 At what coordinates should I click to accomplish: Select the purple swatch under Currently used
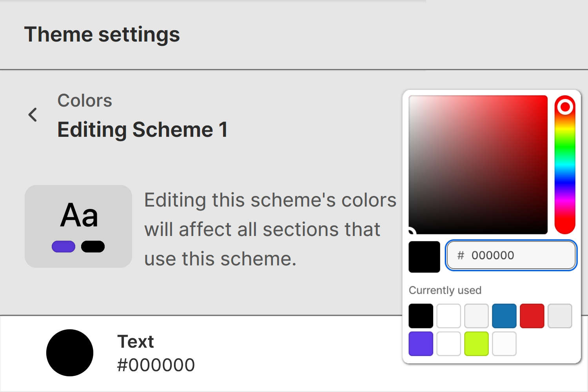(420, 343)
